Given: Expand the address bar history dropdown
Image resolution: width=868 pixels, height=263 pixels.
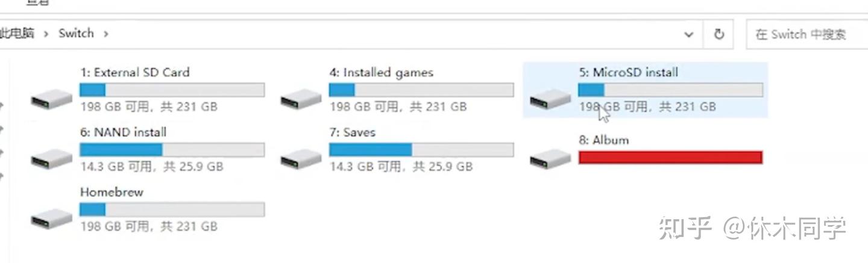Looking at the screenshot, I should pyautogui.click(x=689, y=34).
